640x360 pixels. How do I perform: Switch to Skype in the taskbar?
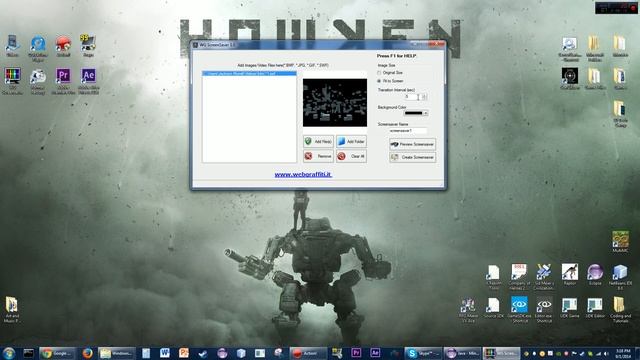point(423,353)
